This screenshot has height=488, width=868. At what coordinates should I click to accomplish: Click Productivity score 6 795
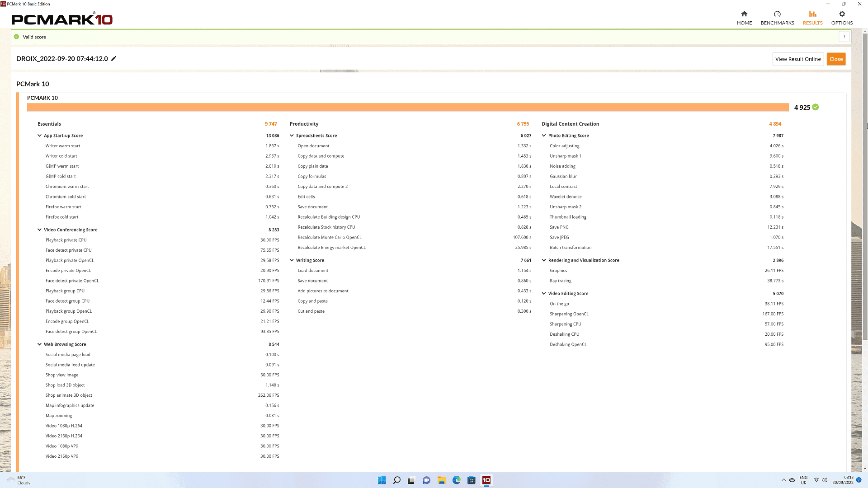(x=523, y=124)
